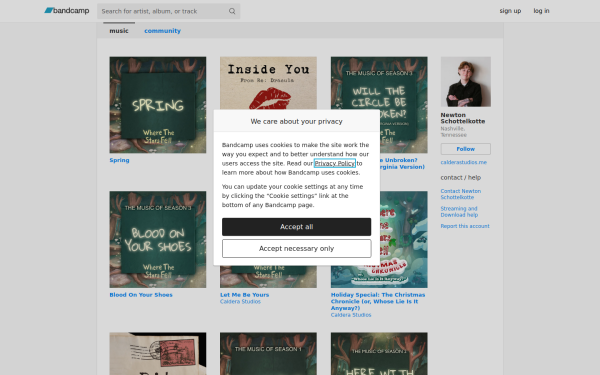
Task: Click the We care about your privacy heading
Action: 297,121
